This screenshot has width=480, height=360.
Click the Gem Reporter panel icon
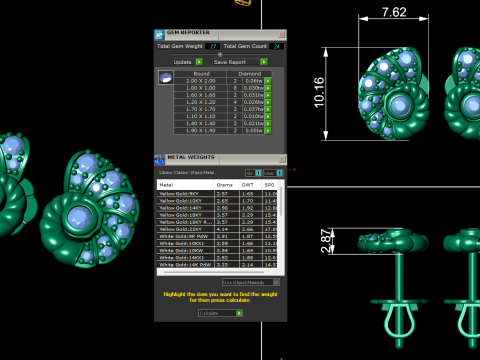pyautogui.click(x=159, y=35)
